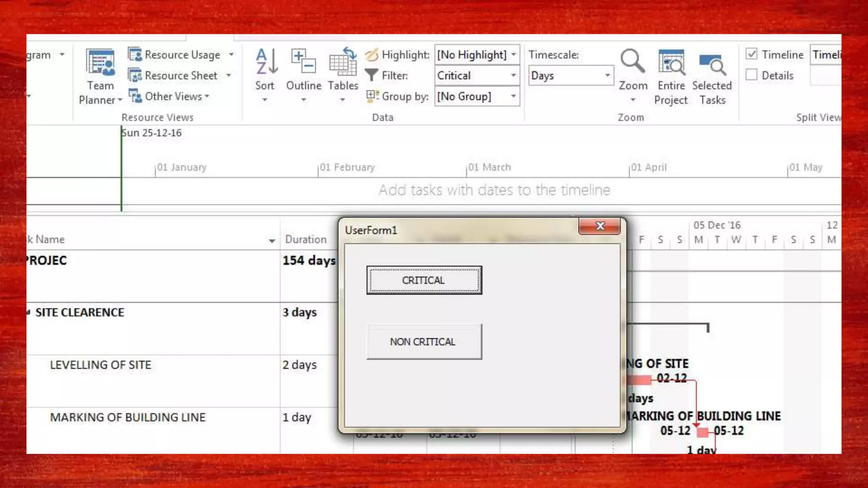Expand the Filter dropdown showing Critical

513,75
